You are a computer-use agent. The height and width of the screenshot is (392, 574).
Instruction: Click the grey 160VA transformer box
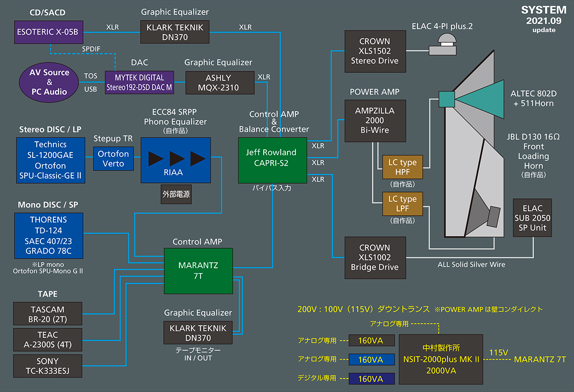[371, 340]
